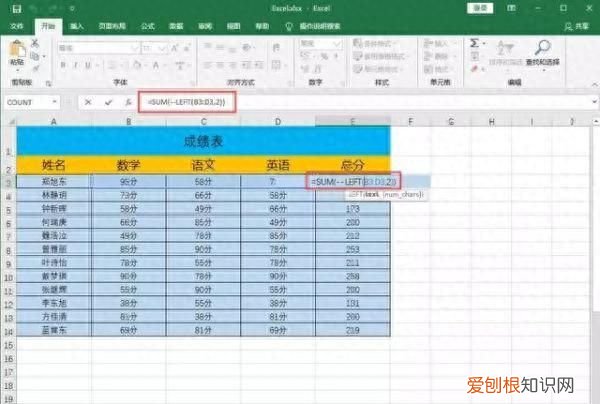Click the Insert cells button
Viewport: 600px width, 404px height.
439,44
